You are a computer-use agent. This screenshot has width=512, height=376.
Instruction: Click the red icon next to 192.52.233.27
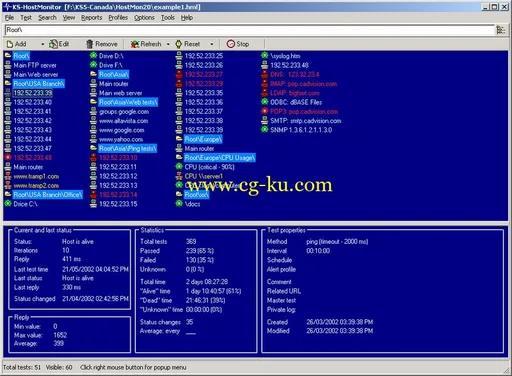179,74
